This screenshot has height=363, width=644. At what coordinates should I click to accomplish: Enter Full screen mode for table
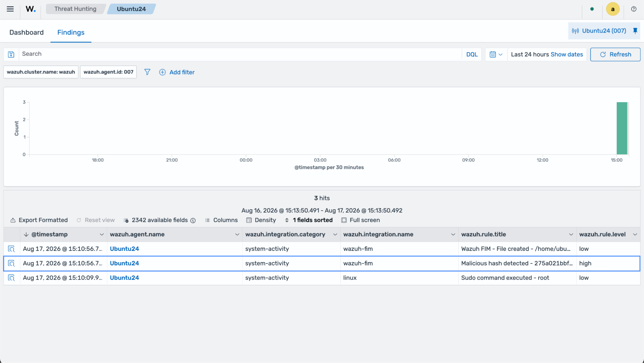pos(360,220)
